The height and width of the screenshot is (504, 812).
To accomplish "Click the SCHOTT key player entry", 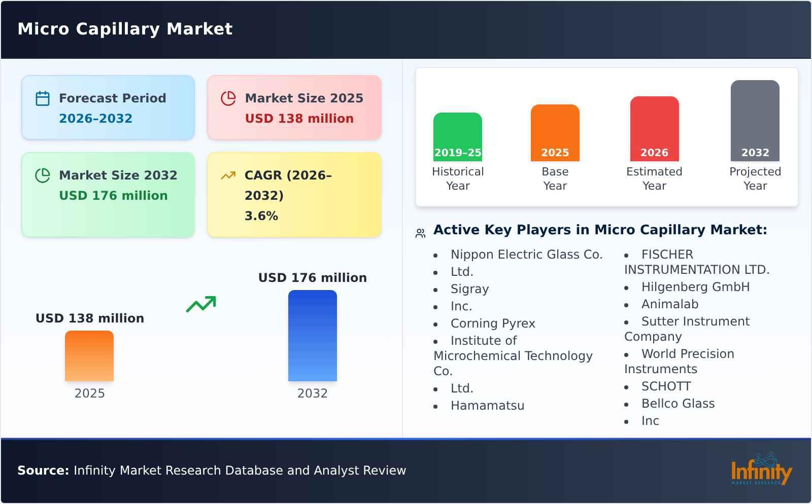I will pyautogui.click(x=666, y=386).
